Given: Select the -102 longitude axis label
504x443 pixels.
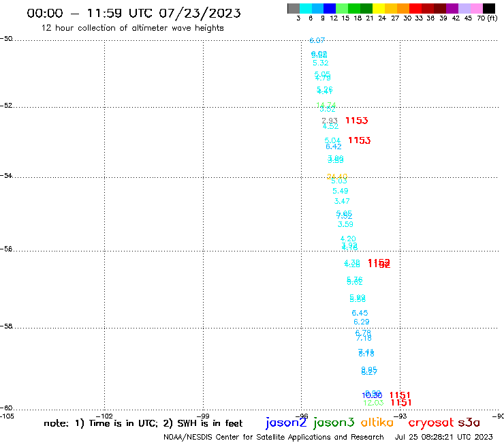Looking at the screenshot, I should 104,416.
